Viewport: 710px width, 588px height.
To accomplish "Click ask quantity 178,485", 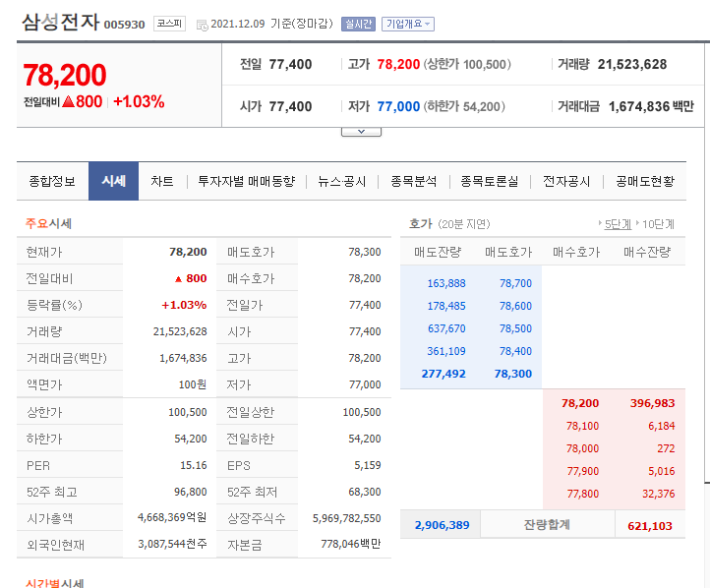I will tap(446, 306).
